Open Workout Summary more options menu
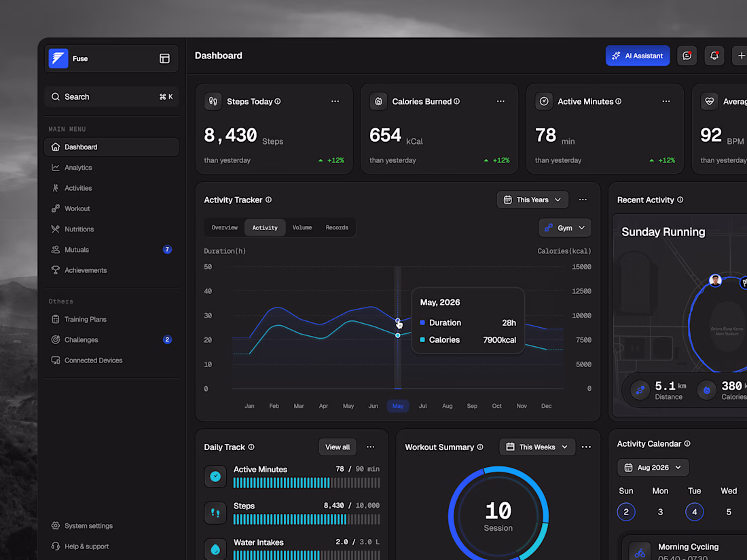 [587, 447]
